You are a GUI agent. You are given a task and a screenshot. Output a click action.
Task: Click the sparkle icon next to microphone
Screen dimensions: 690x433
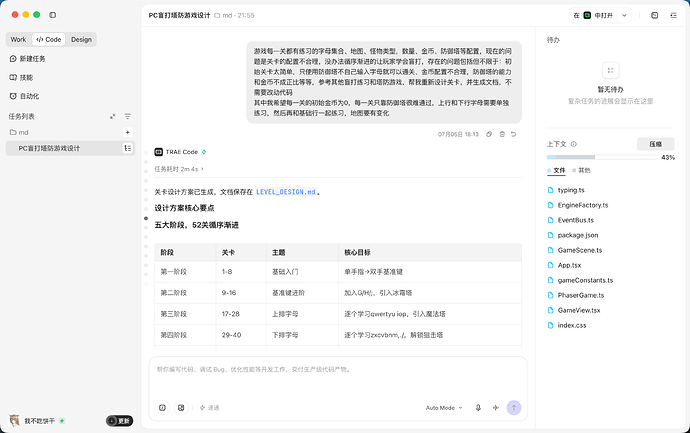point(496,407)
